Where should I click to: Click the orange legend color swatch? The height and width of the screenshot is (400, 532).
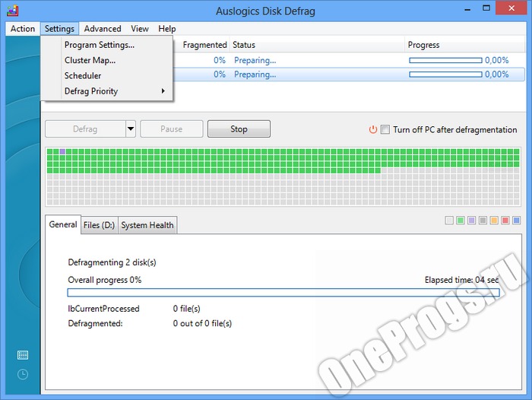click(494, 221)
